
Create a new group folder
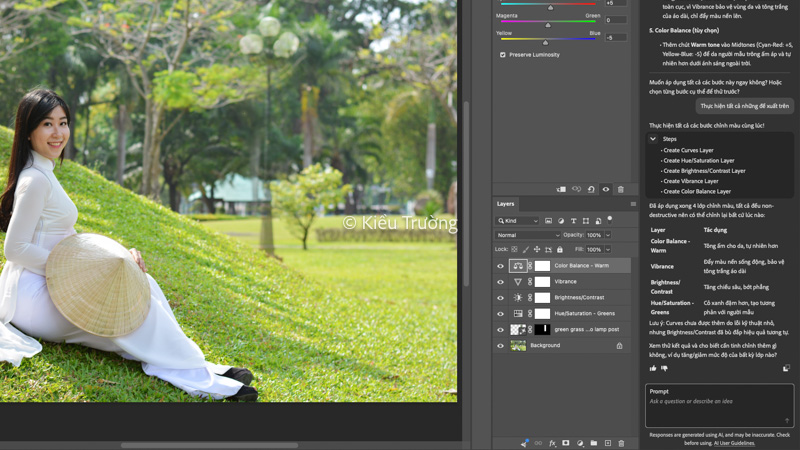click(x=593, y=443)
